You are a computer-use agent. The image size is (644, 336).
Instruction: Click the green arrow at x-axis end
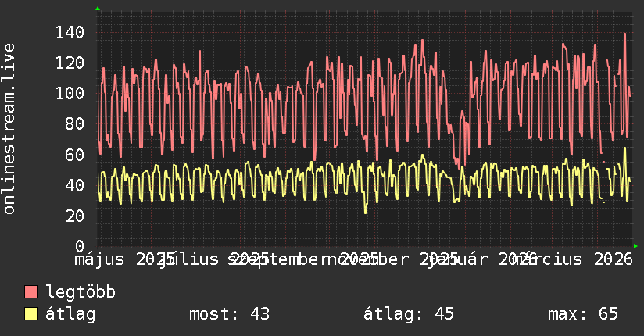click(635, 246)
